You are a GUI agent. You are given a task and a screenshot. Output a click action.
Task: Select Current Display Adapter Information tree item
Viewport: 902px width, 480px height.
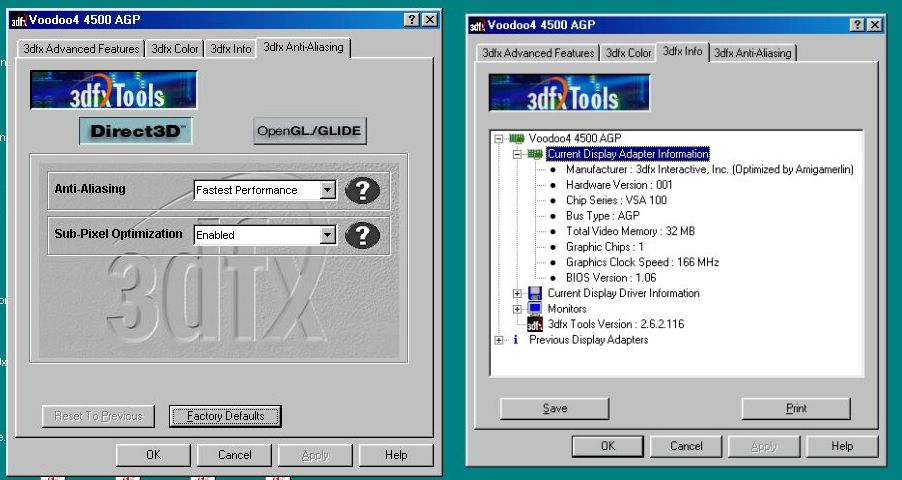pyautogui.click(x=628, y=154)
